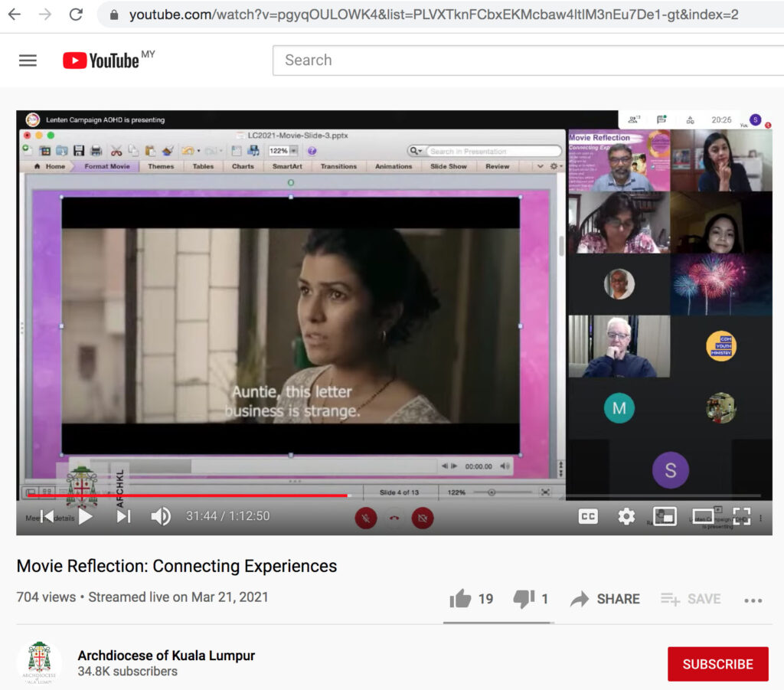Toggle closed captions with CC button

tap(588, 516)
